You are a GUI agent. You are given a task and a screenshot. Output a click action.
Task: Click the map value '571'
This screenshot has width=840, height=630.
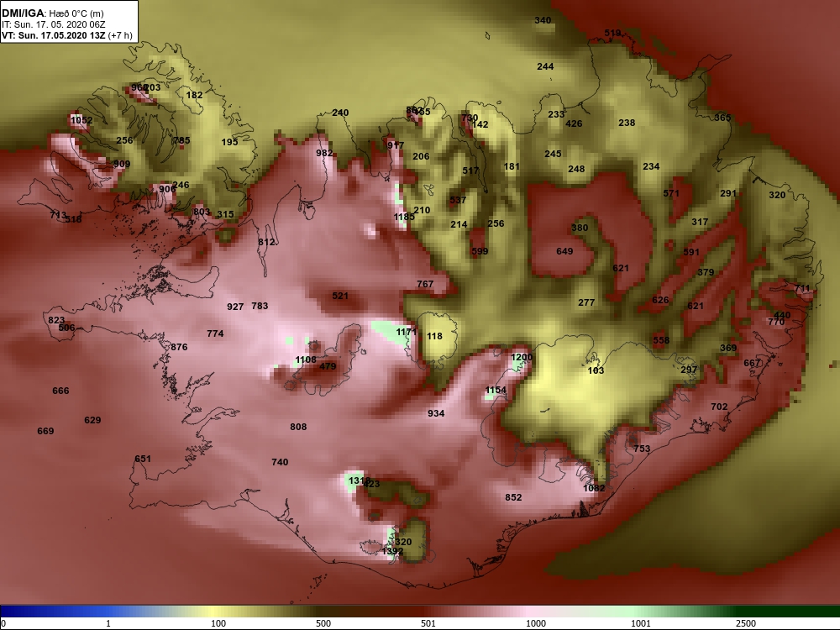pos(671,193)
